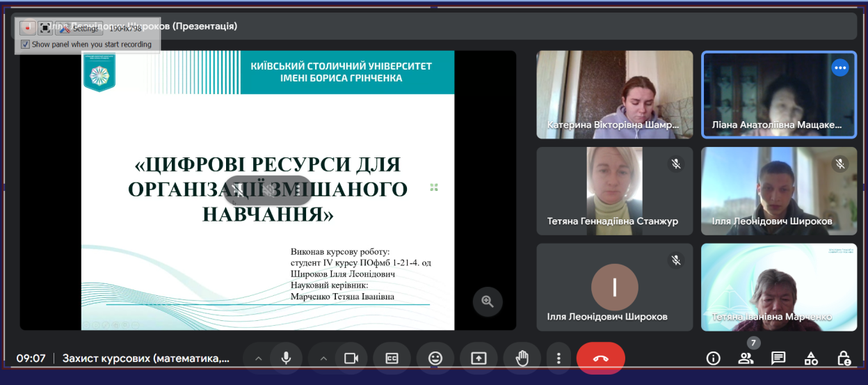Screen dimensions: 868x385
Task: Open more options three-dot menu
Action: [x=558, y=358]
